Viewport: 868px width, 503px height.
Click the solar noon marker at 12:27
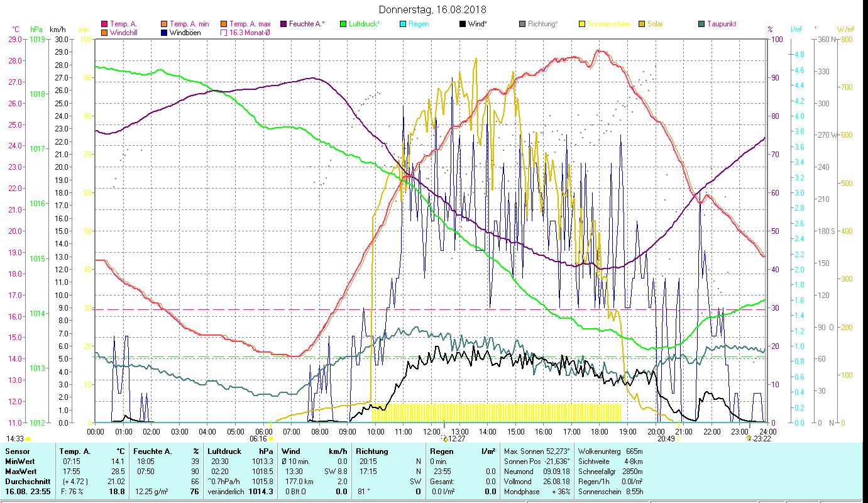(x=445, y=439)
